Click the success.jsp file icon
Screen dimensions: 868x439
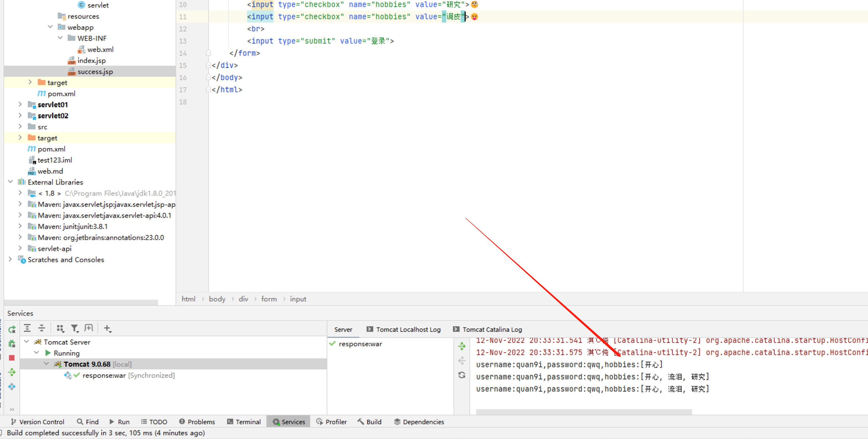coord(71,71)
